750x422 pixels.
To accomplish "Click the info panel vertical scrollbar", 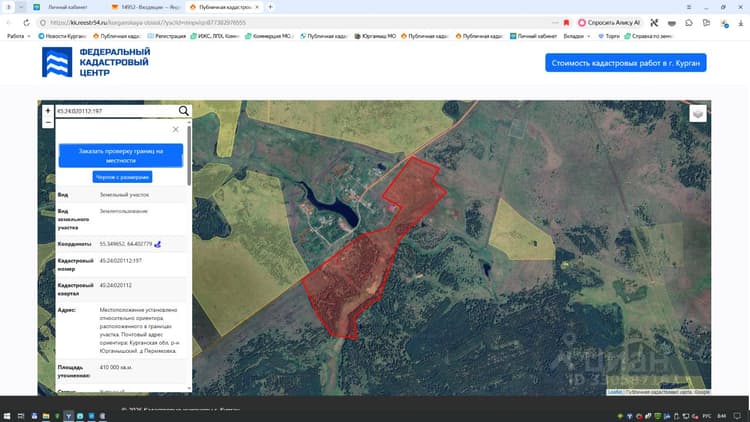I will (x=189, y=155).
